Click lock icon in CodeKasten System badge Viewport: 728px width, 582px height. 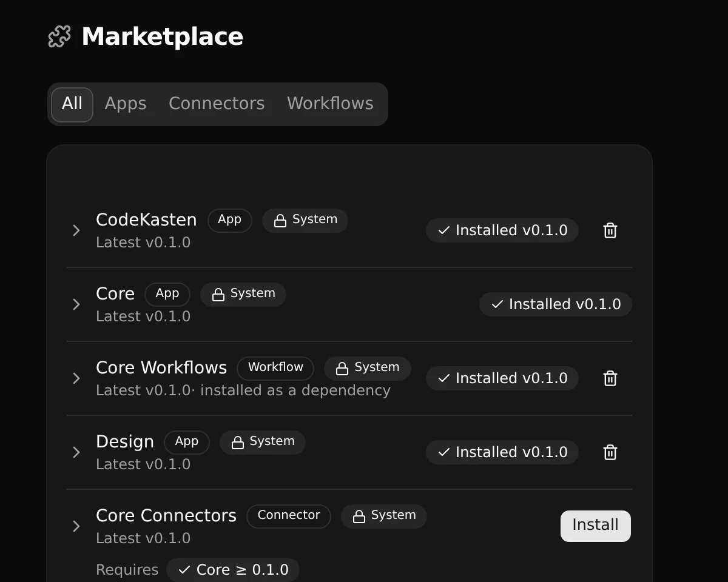[x=280, y=221]
